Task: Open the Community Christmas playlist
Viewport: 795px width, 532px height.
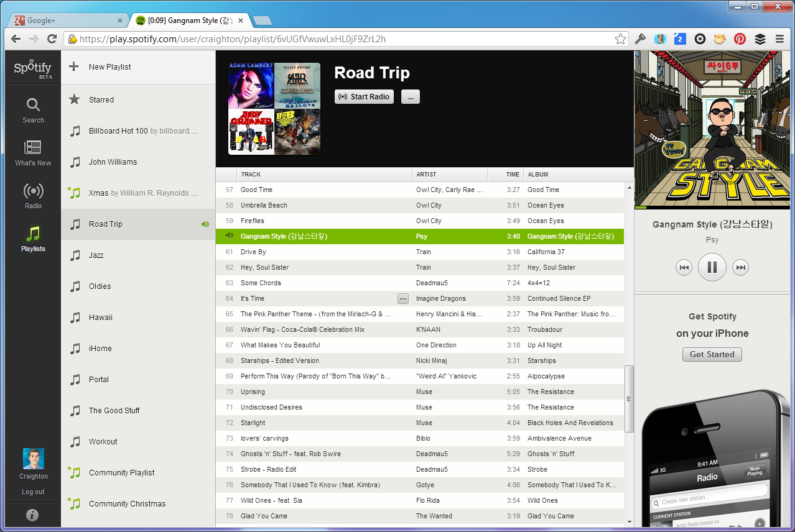Action: (138, 503)
